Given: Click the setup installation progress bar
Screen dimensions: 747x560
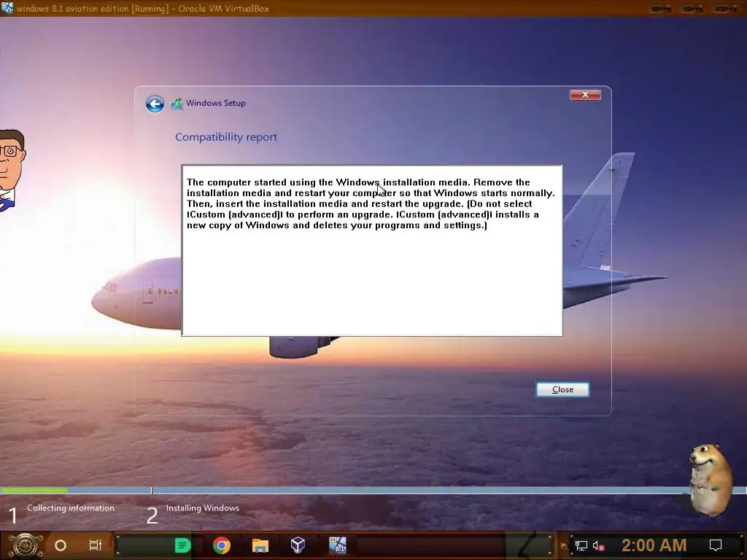Looking at the screenshot, I should (373, 490).
